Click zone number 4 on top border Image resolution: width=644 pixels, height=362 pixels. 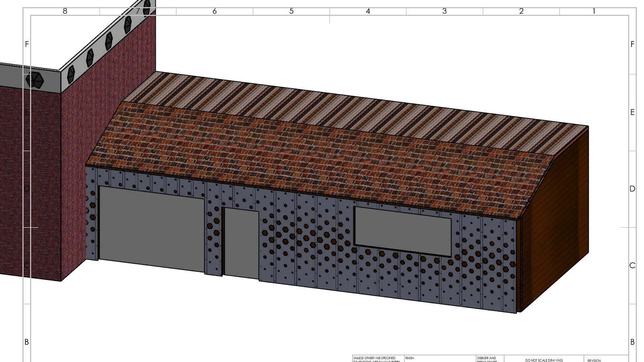[x=368, y=11]
